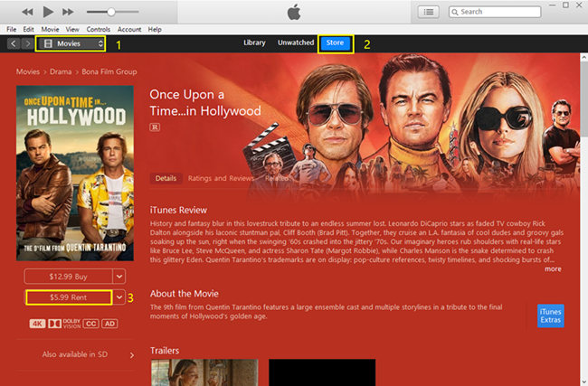Click the $12.99 Buy button
The width and height of the screenshot is (588, 386).
[68, 277]
